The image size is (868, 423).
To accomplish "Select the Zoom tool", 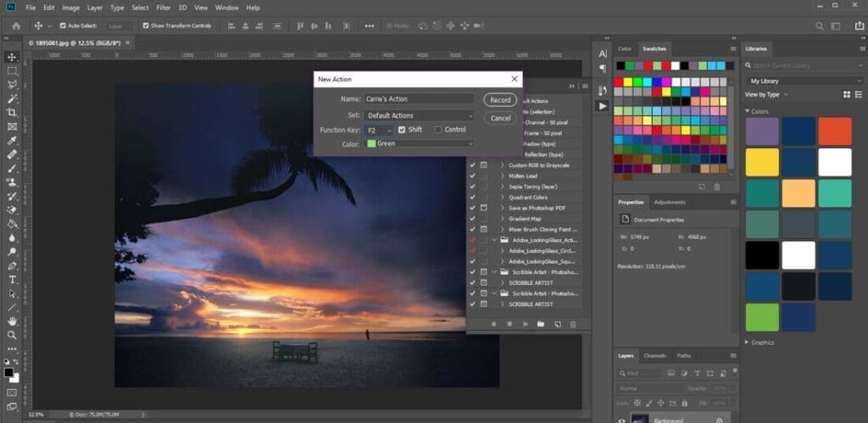I will [12, 335].
